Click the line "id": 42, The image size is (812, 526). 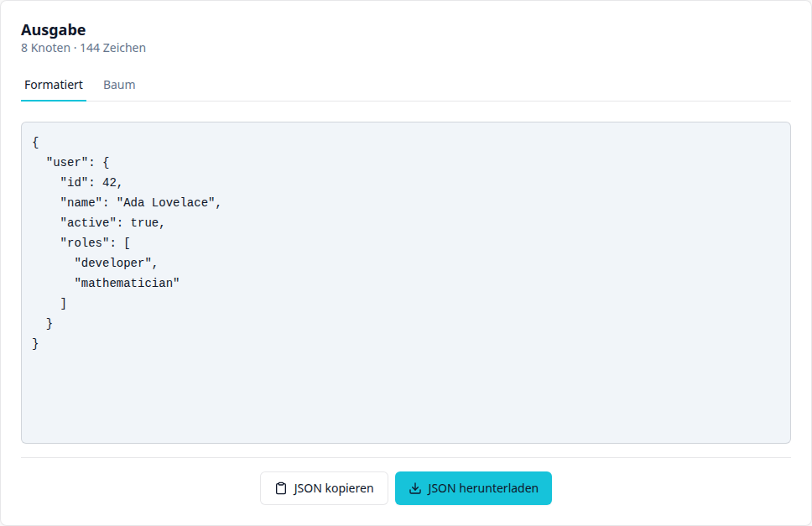pyautogui.click(x=91, y=183)
